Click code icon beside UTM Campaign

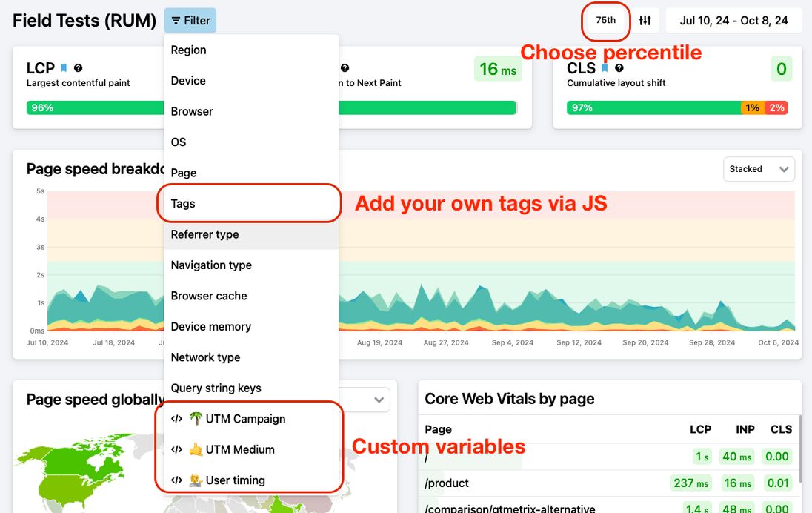coord(176,419)
